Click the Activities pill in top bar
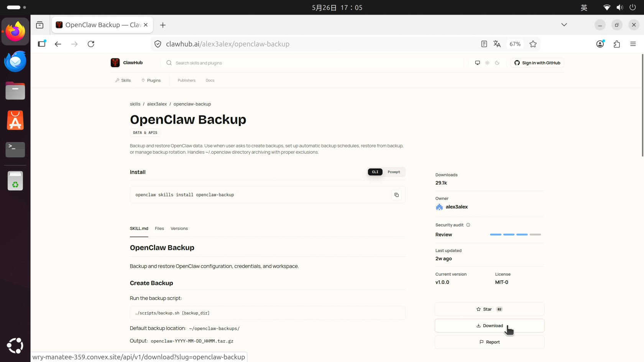644x362 pixels. tap(16, 7)
